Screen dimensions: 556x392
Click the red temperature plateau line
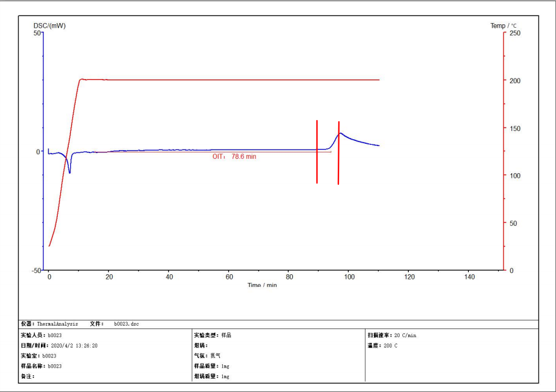pos(231,80)
